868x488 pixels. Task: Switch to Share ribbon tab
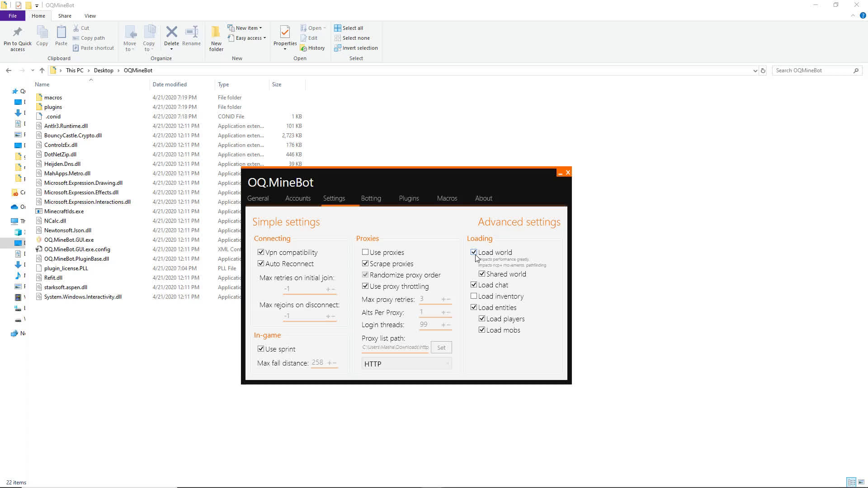(65, 16)
